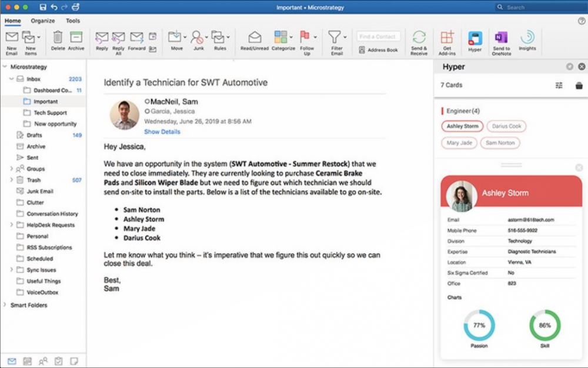Select the Sam Norton card chip
The width and height of the screenshot is (588, 368).
tap(500, 143)
